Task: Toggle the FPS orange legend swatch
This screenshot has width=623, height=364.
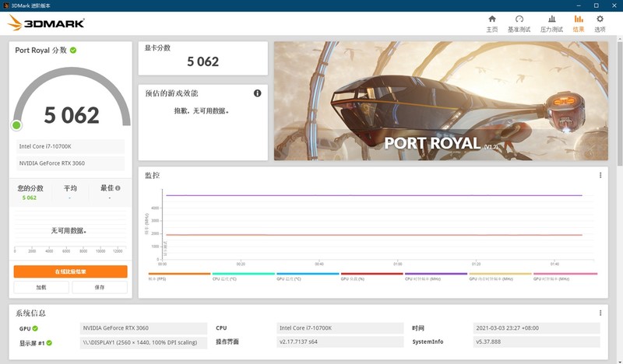Action: 179,274
